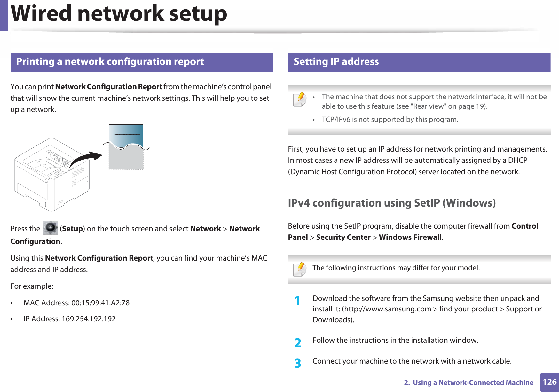Click the blue step number 1

point(297,301)
